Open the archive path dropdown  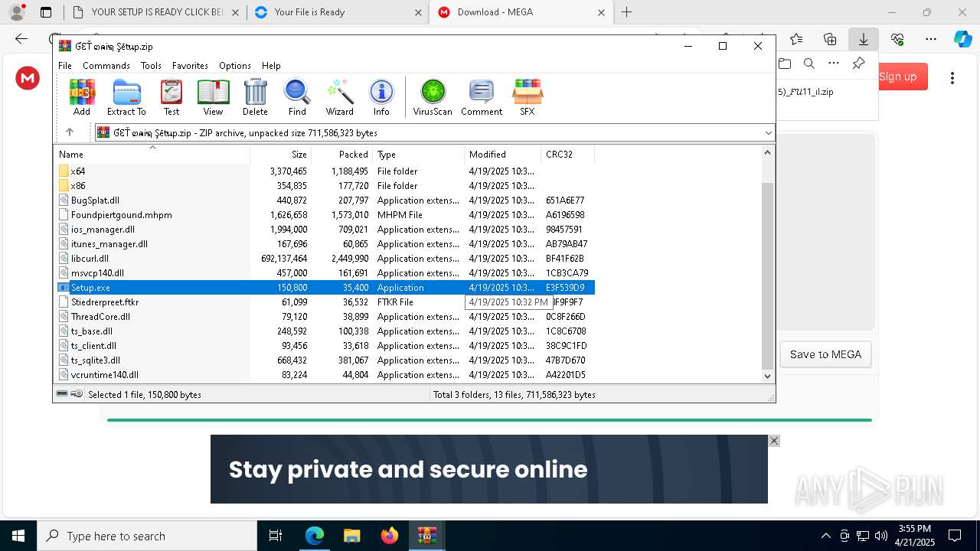pyautogui.click(x=768, y=132)
